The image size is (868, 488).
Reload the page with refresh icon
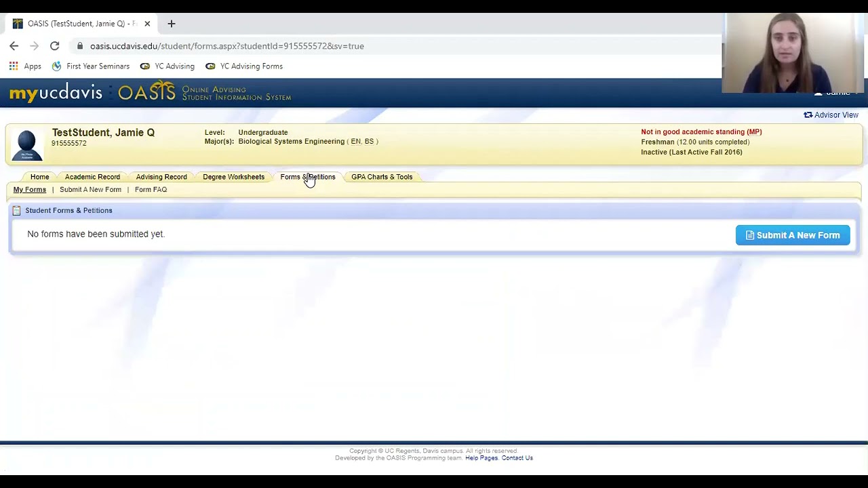(54, 46)
